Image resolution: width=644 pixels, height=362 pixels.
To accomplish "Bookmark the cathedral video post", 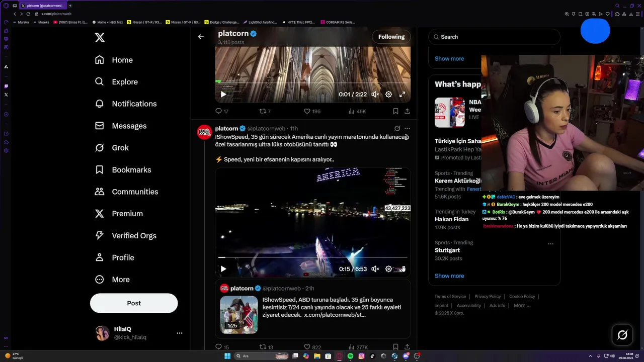I will [395, 111].
